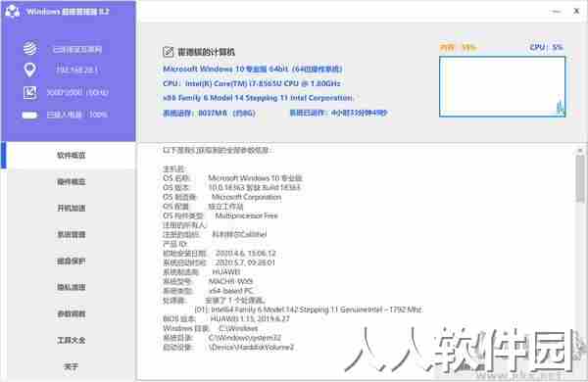Image resolution: width=588 pixels, height=382 pixels.
Task: Click the IP address text 192.168 in the header
Action: tap(76, 70)
